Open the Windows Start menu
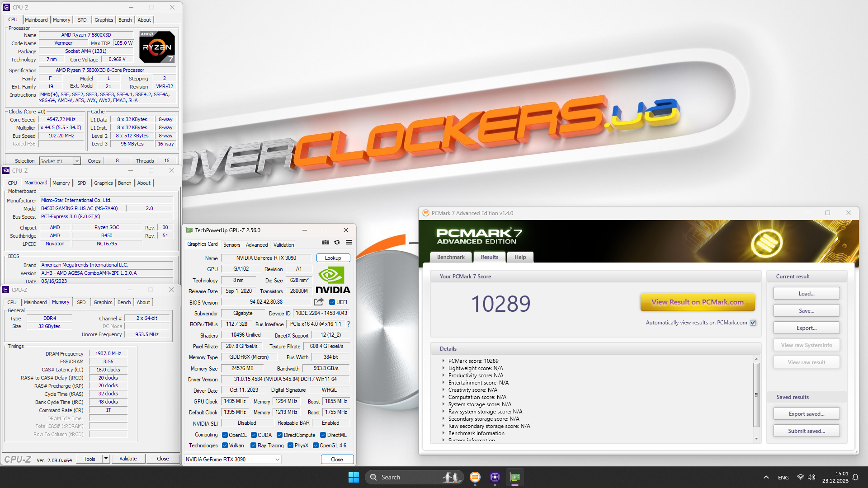This screenshot has width=868, height=488. click(354, 477)
